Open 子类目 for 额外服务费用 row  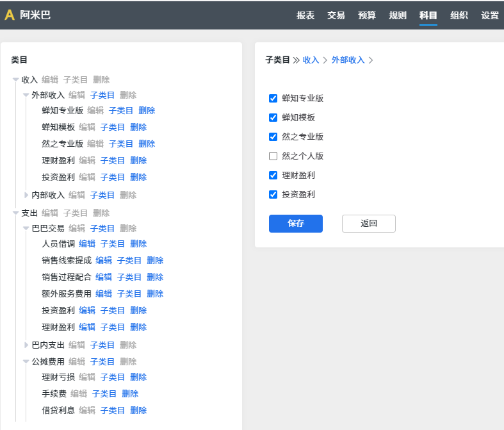[129, 294]
